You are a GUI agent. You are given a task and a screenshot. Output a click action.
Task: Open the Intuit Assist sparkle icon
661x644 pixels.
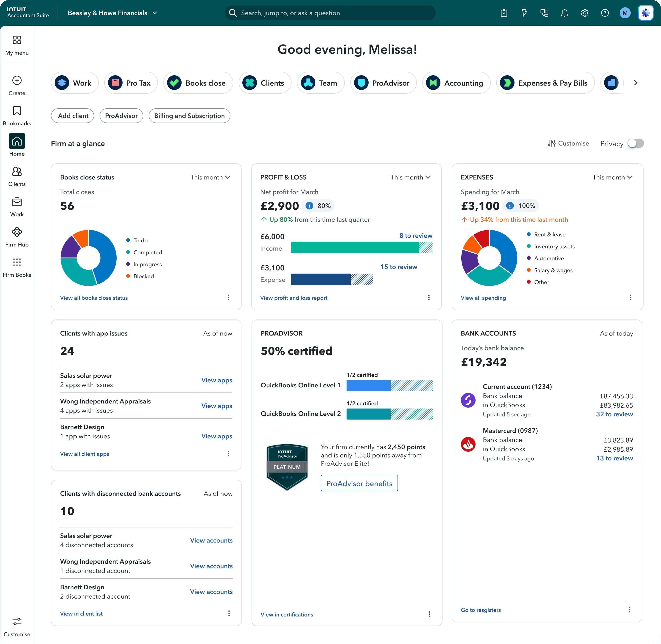645,13
